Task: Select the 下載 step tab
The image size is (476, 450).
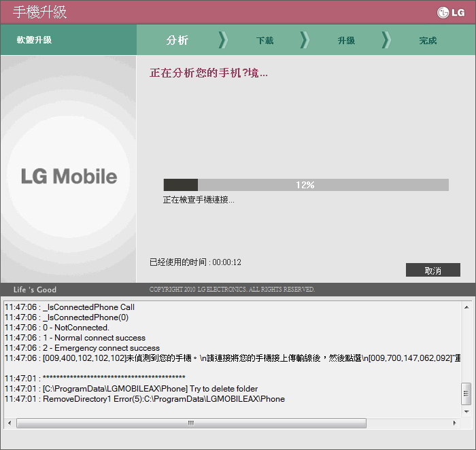Action: point(265,40)
